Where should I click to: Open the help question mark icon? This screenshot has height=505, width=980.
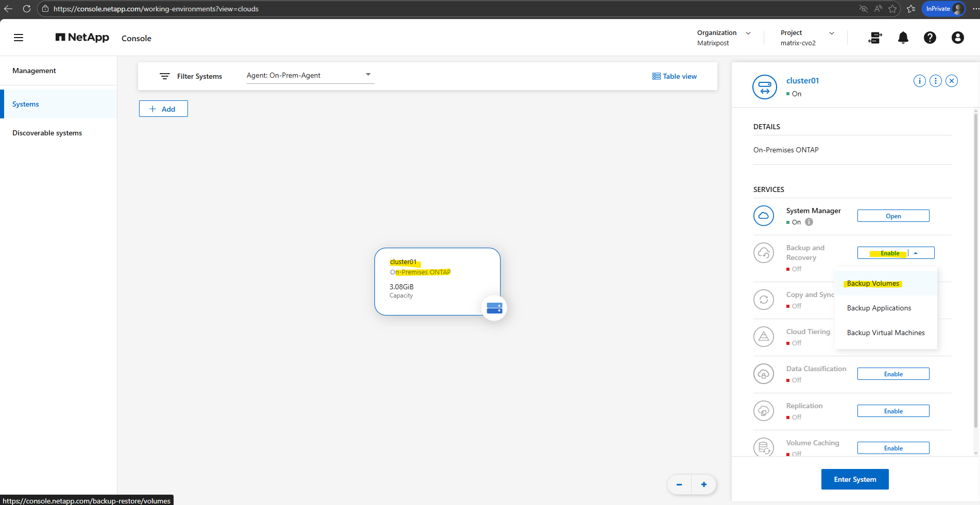[x=930, y=38]
